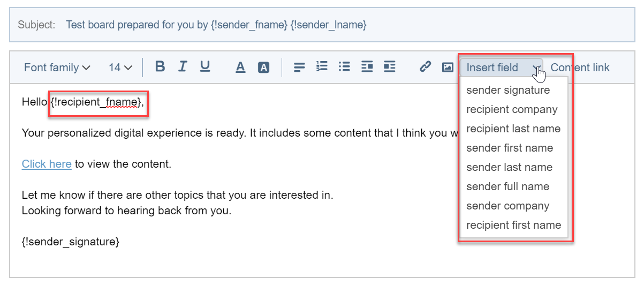The width and height of the screenshot is (644, 285).
Task: Click the 'Click here' link in the email body
Action: 47,164
